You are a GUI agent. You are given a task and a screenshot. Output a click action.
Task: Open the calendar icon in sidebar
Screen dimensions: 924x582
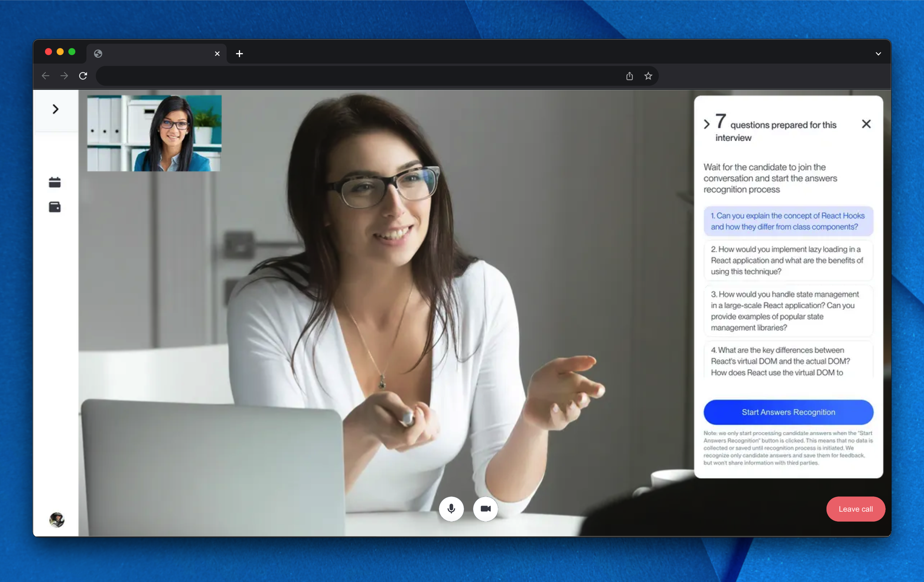click(55, 182)
